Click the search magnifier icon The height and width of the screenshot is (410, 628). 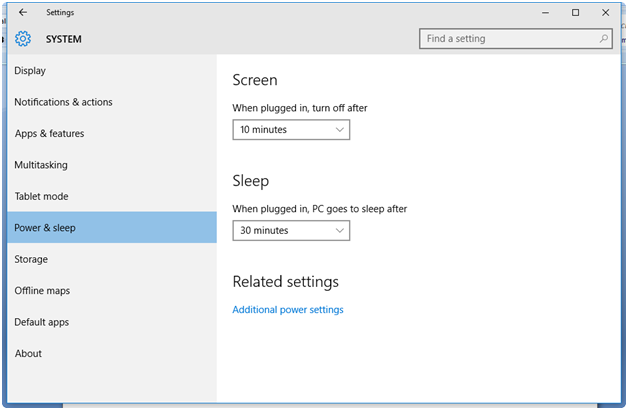click(x=604, y=39)
